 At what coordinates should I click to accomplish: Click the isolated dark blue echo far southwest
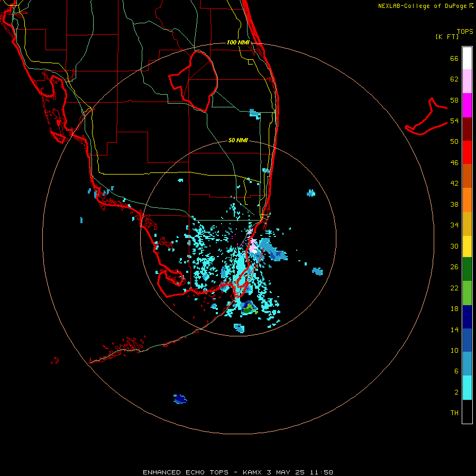click(180, 399)
